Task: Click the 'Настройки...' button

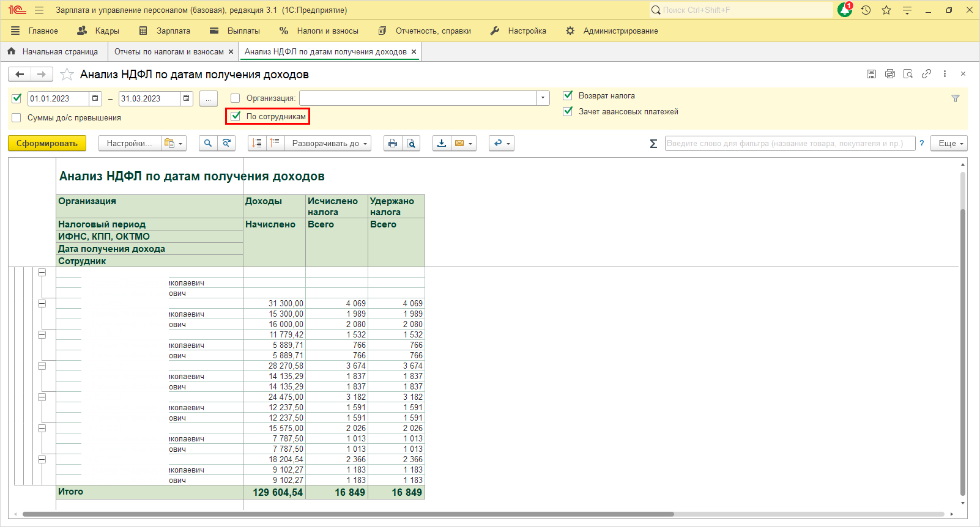Action: [x=129, y=143]
